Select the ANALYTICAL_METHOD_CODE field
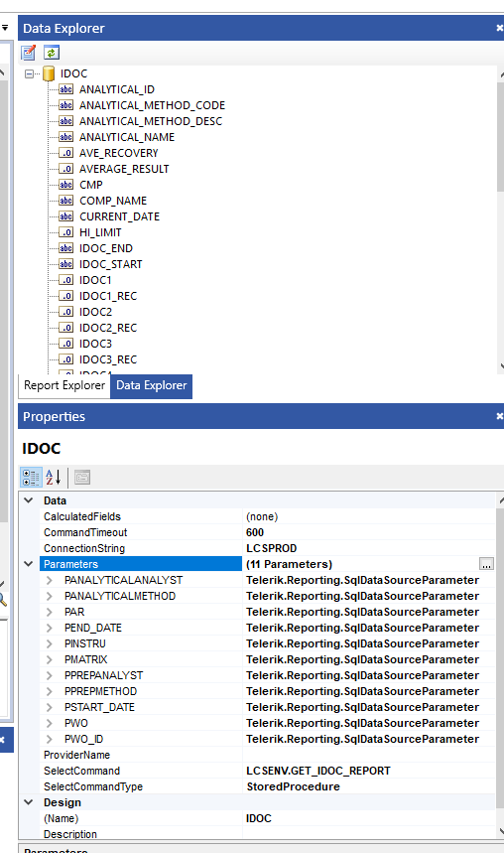Image resolution: width=504 pixels, height=853 pixels. [152, 105]
